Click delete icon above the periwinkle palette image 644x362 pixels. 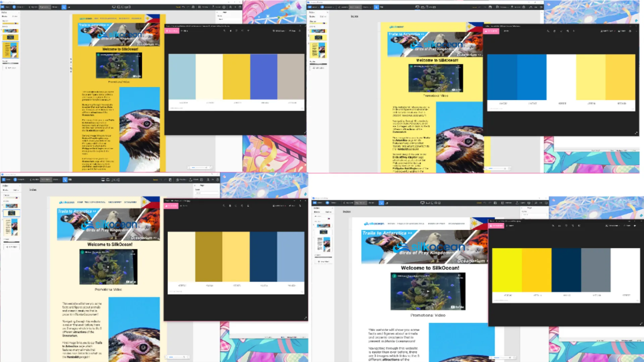pos(230,31)
